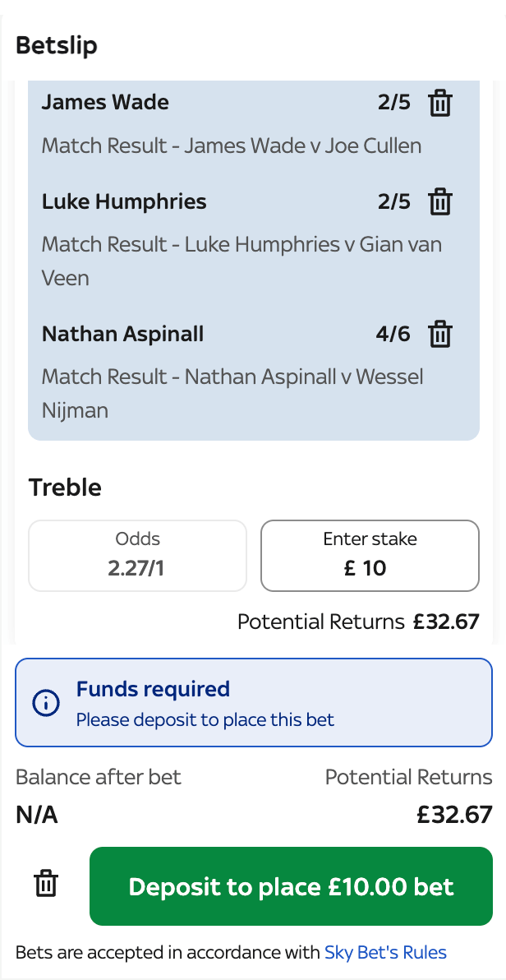506x980 pixels.
Task: Click the Betslip heading
Action: 56,45
